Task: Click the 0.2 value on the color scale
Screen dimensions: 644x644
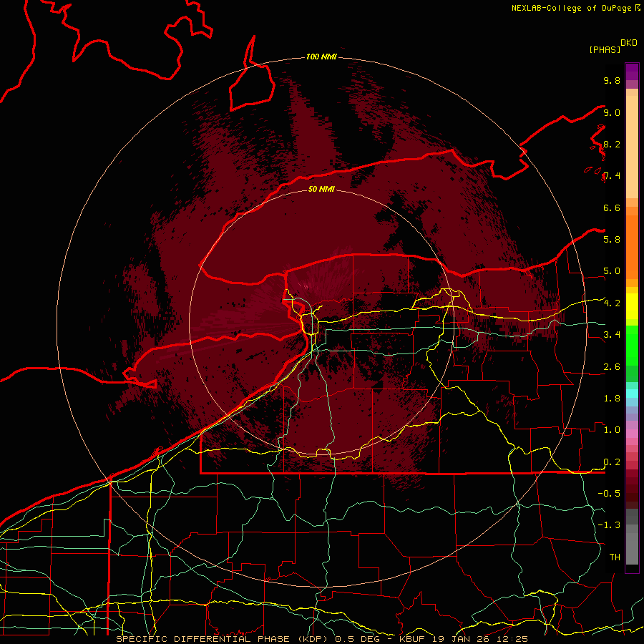Action: (612, 462)
